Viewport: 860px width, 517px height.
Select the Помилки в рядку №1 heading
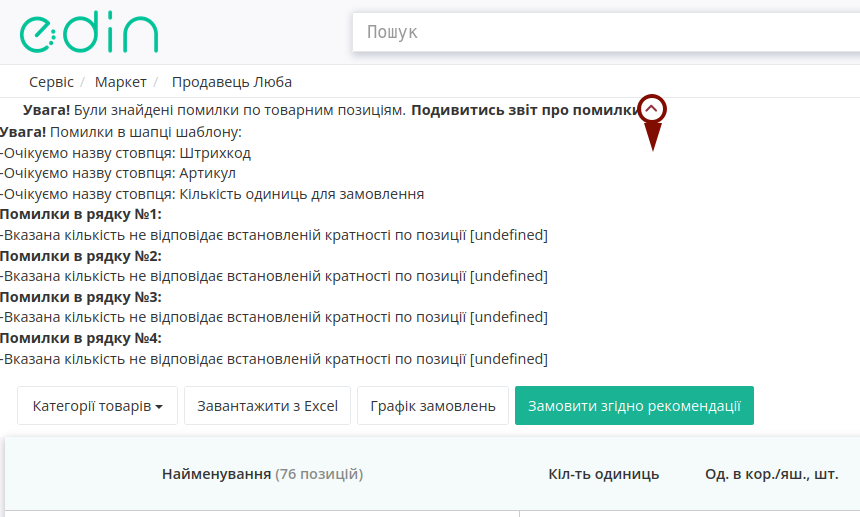coord(81,214)
